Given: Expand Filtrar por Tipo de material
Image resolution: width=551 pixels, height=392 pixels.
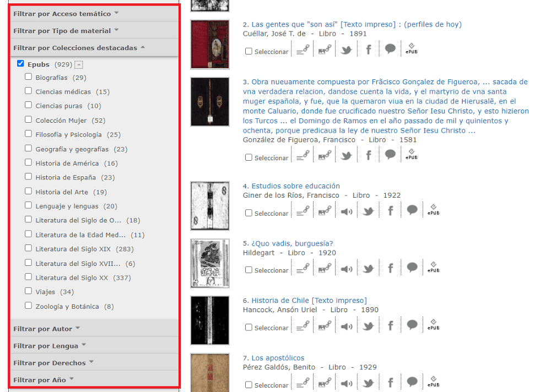Looking at the screenshot, I should [94, 31].
